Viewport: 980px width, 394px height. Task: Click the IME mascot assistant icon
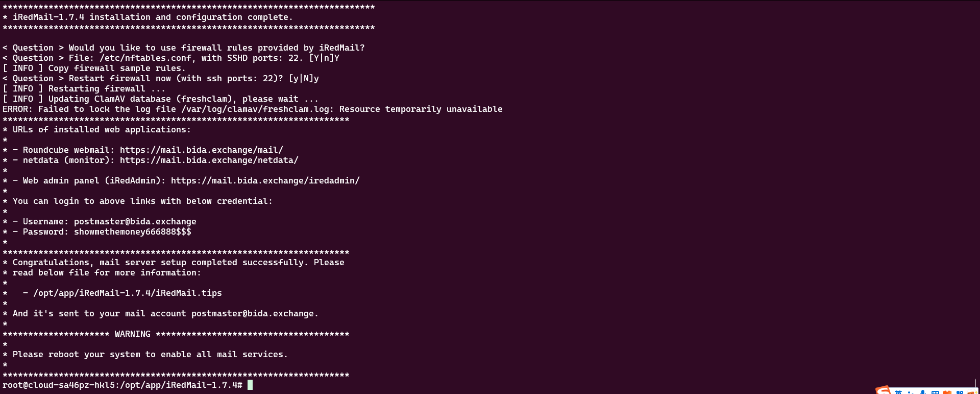pyautogui.click(x=971, y=392)
